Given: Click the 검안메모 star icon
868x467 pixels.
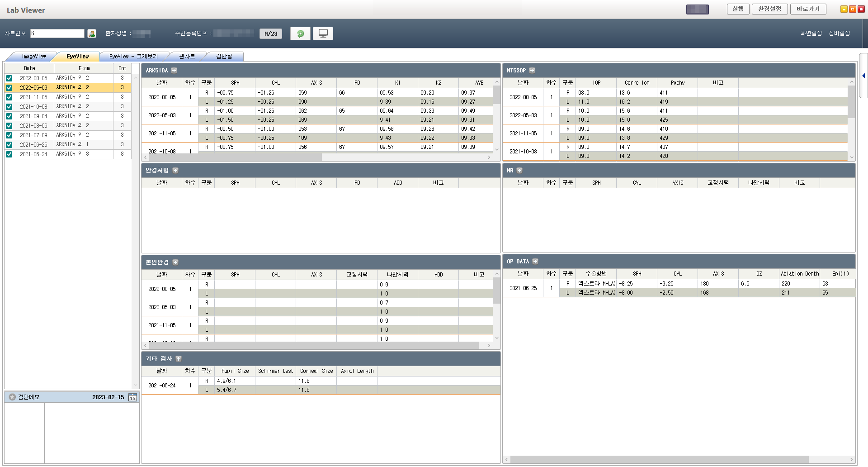Looking at the screenshot, I should click(12, 397).
